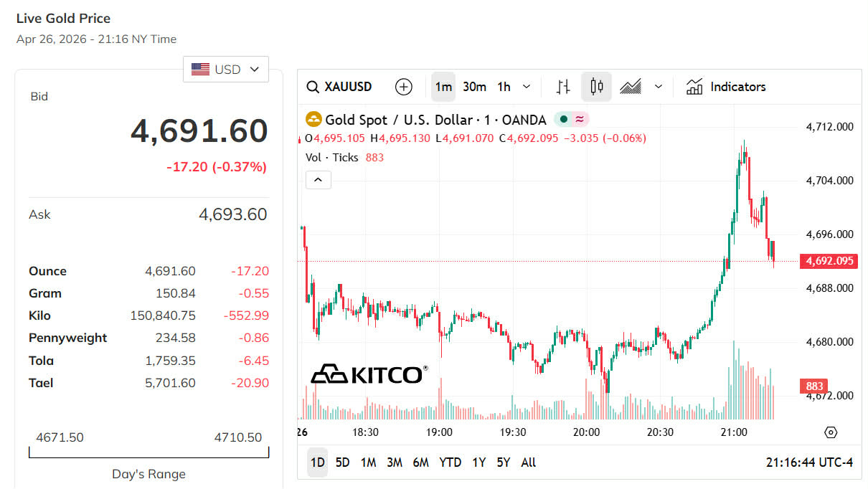This screenshot has width=868, height=489.
Task: Click the compare/add symbol plus icon
Action: tap(404, 87)
